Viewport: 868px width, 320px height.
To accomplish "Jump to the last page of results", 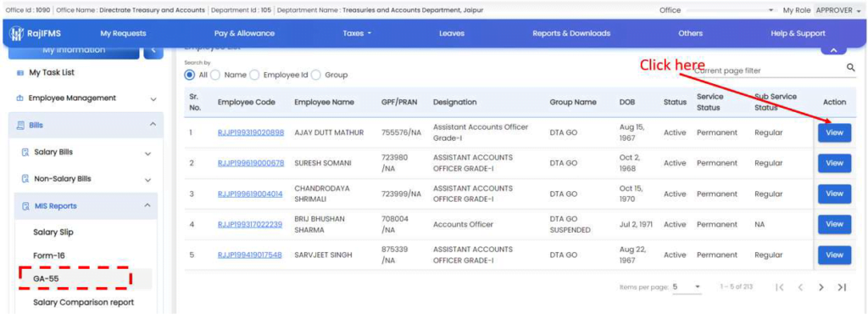I will point(842,287).
